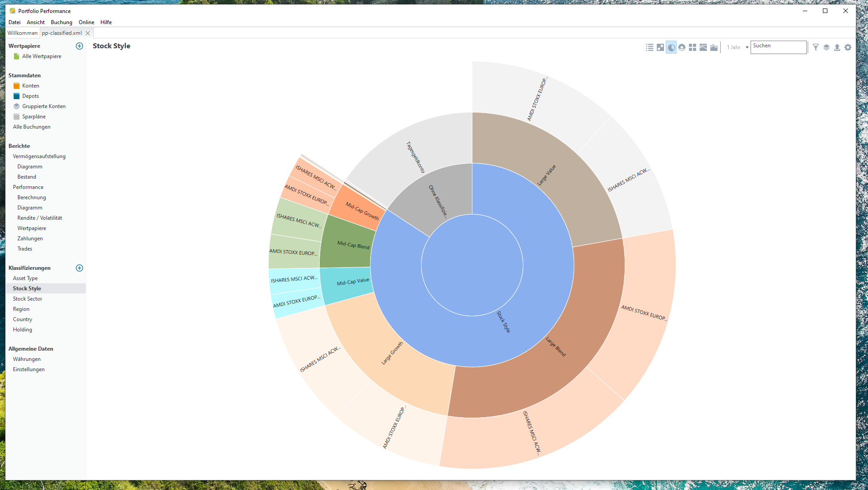
Task: Open the stacked area chart icon
Action: [x=703, y=47]
